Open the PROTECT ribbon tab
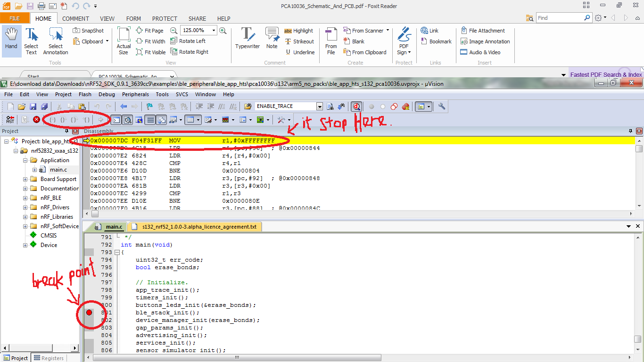The width and height of the screenshot is (644, 362). (165, 18)
